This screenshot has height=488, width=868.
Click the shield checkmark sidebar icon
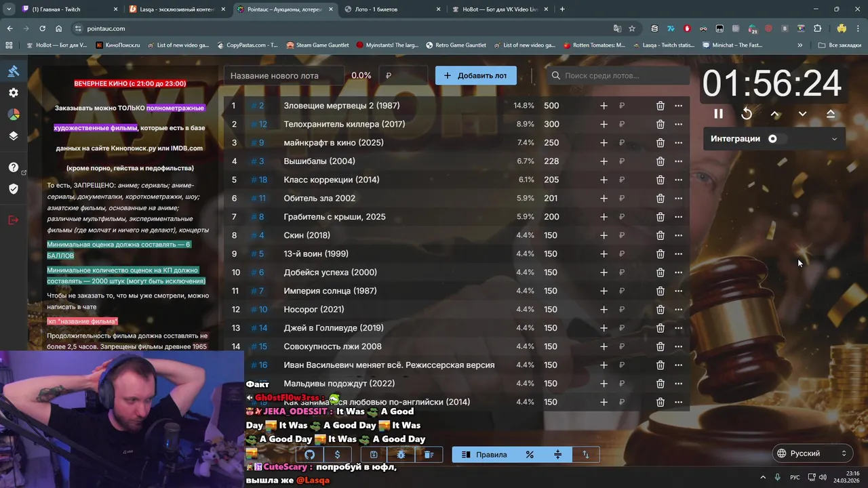tap(14, 188)
